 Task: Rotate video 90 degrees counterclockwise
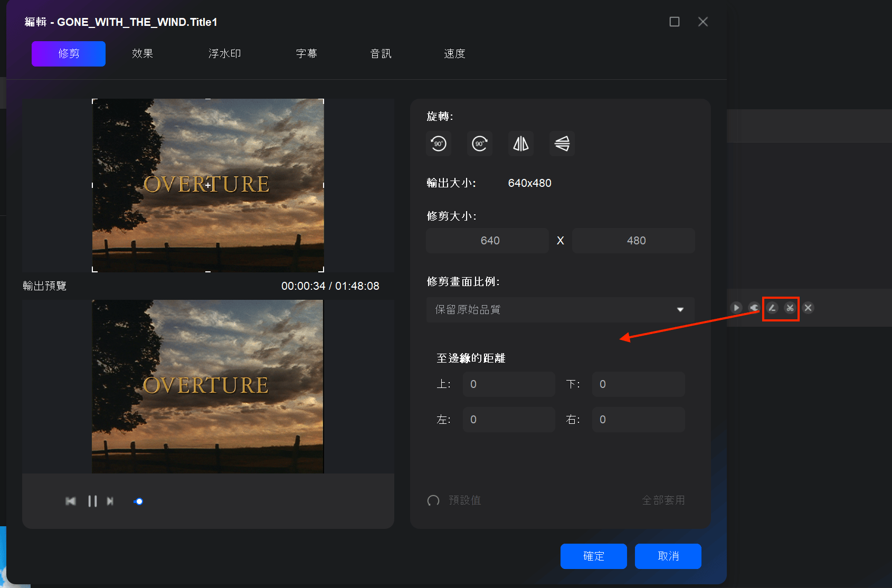tap(439, 144)
